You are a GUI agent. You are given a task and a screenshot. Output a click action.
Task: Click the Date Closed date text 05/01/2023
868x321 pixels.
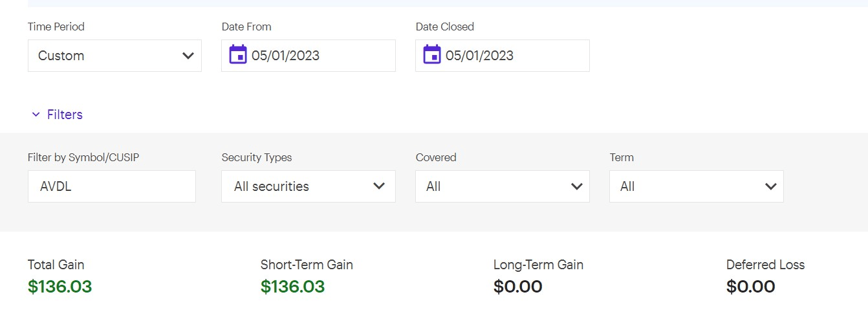coord(480,56)
